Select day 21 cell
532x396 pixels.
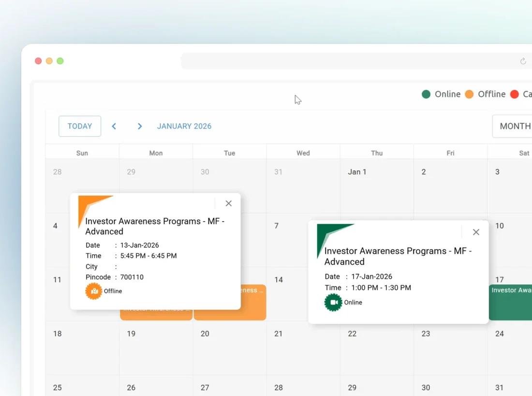pos(303,348)
